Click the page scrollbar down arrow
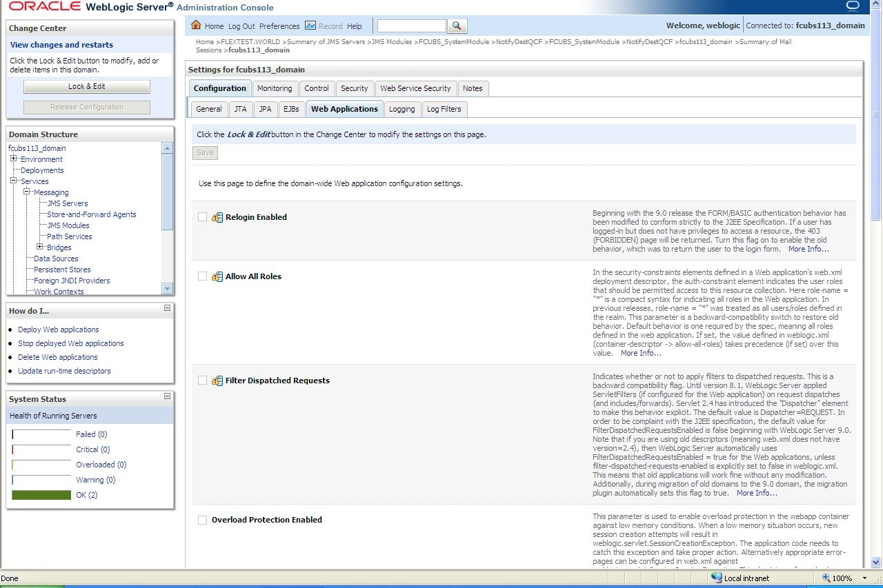 click(876, 562)
